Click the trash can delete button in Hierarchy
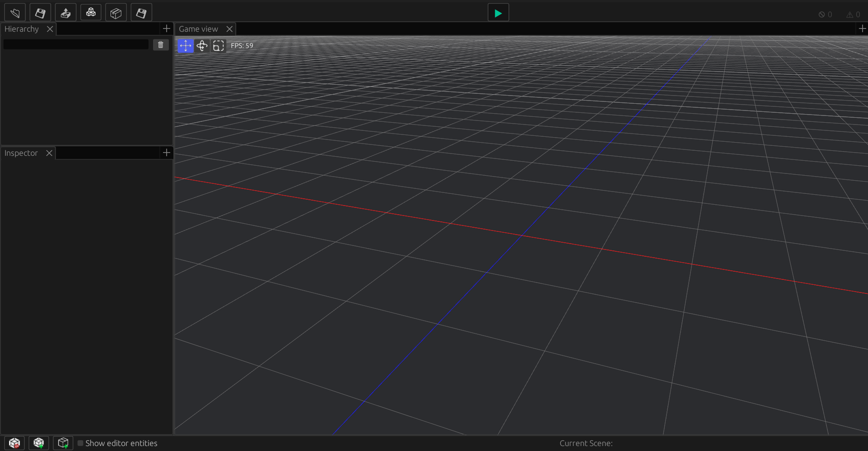Viewport: 868px width, 451px height. click(x=161, y=45)
